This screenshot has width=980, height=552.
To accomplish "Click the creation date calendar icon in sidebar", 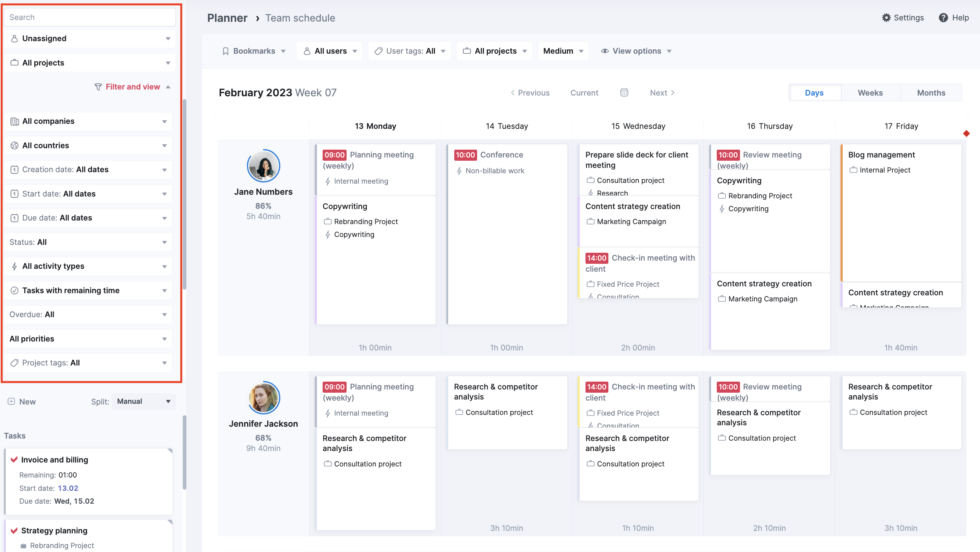I will pyautogui.click(x=14, y=169).
